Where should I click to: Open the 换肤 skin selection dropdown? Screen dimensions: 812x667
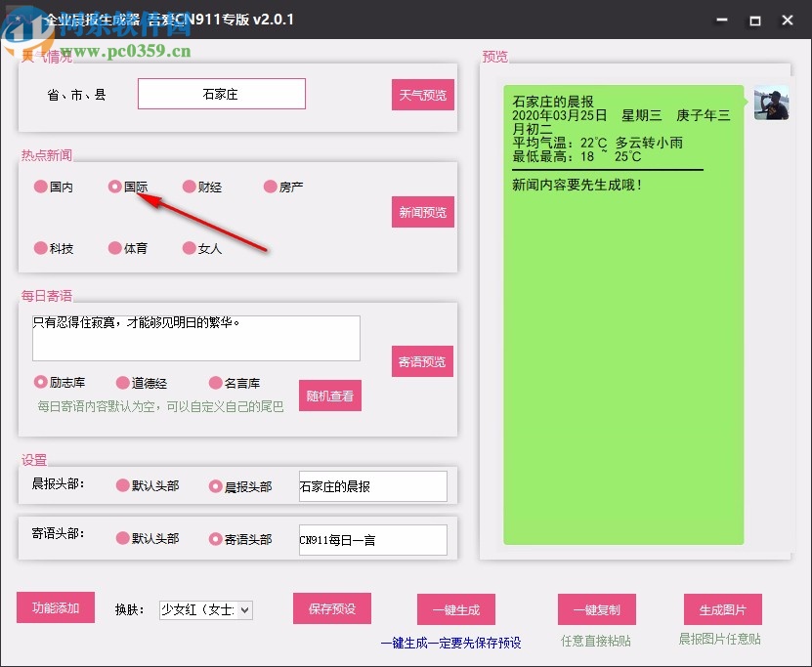tap(205, 609)
